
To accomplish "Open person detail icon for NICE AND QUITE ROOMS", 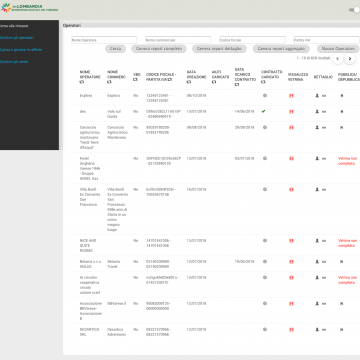I will [317, 241].
